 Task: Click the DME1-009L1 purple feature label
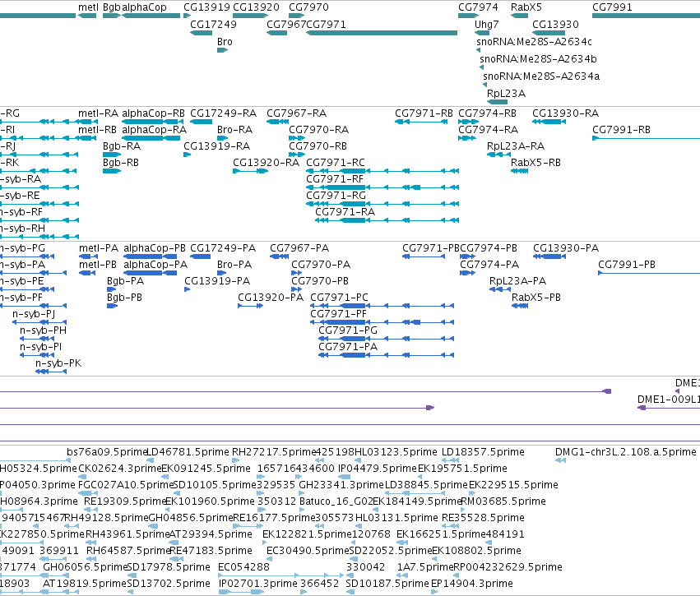(668, 400)
